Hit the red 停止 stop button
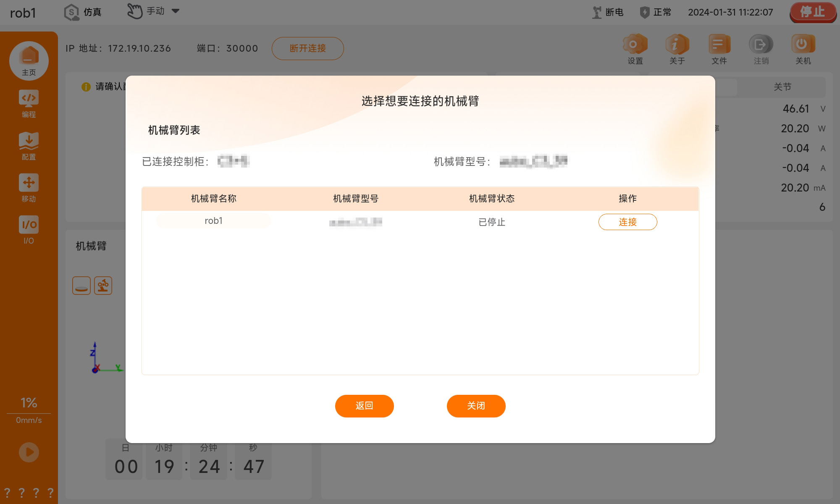This screenshot has width=840, height=504. point(813,12)
